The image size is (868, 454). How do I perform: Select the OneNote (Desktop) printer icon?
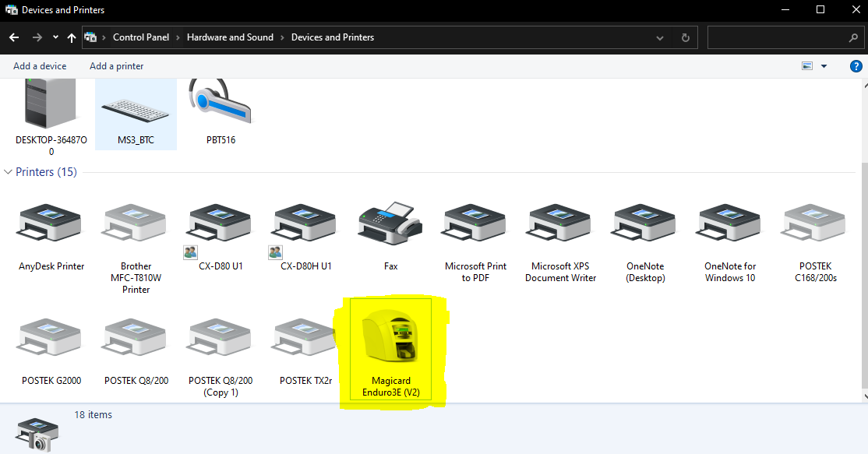pyautogui.click(x=644, y=222)
